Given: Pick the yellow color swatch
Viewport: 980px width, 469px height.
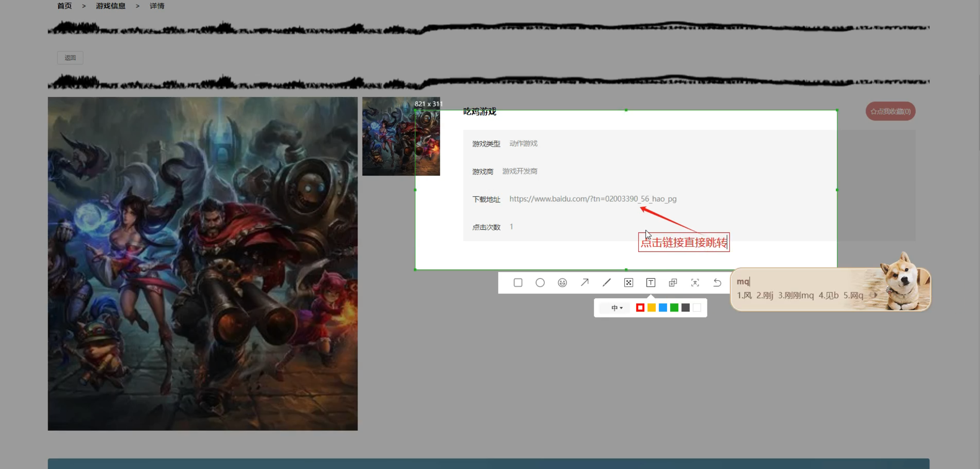Looking at the screenshot, I should click(x=651, y=307).
